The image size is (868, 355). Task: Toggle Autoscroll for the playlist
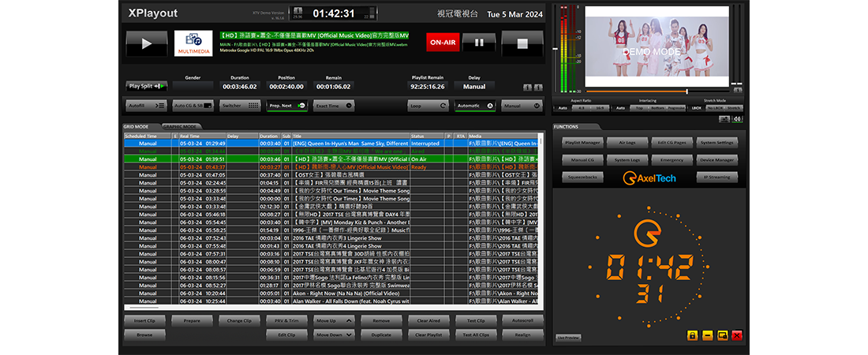coord(522,320)
